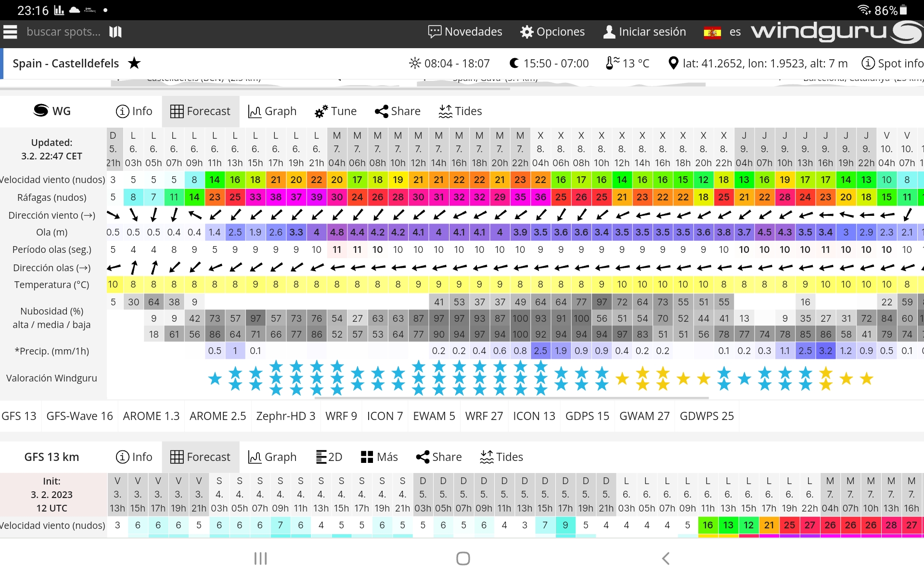Share the WG forecast
Viewport: 924px width, 578px height.
[x=398, y=111]
